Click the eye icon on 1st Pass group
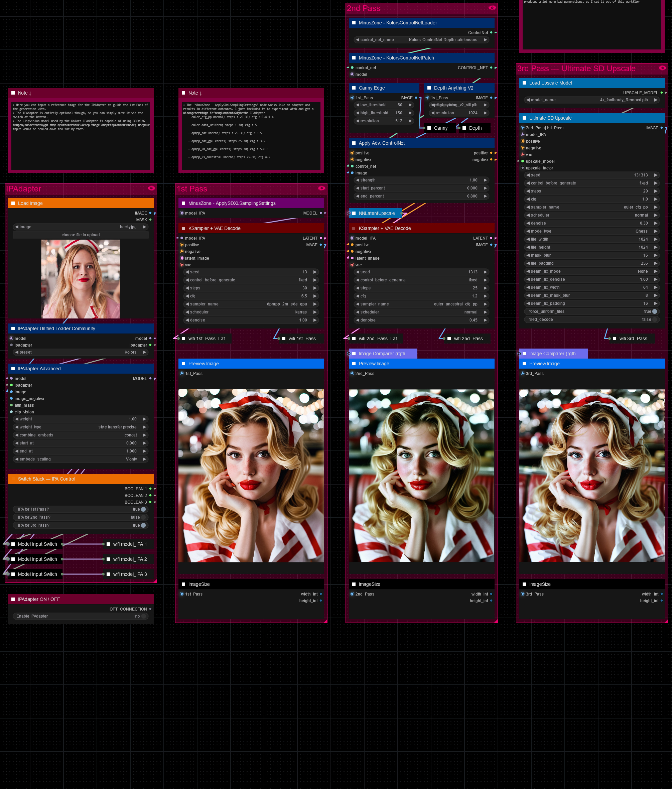 point(322,188)
